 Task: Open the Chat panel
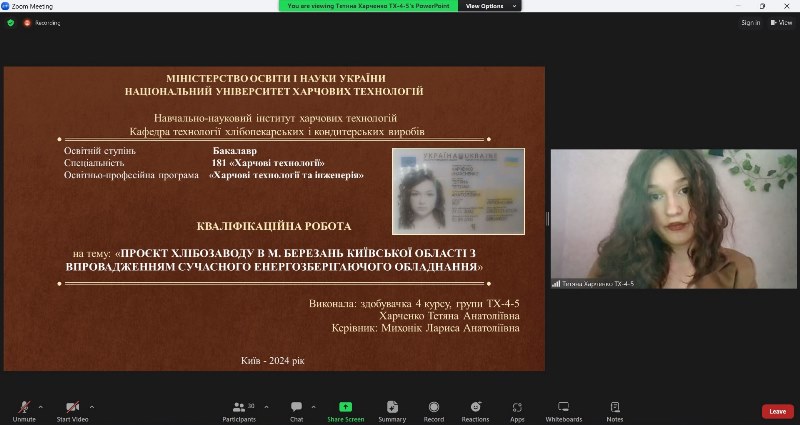296,411
